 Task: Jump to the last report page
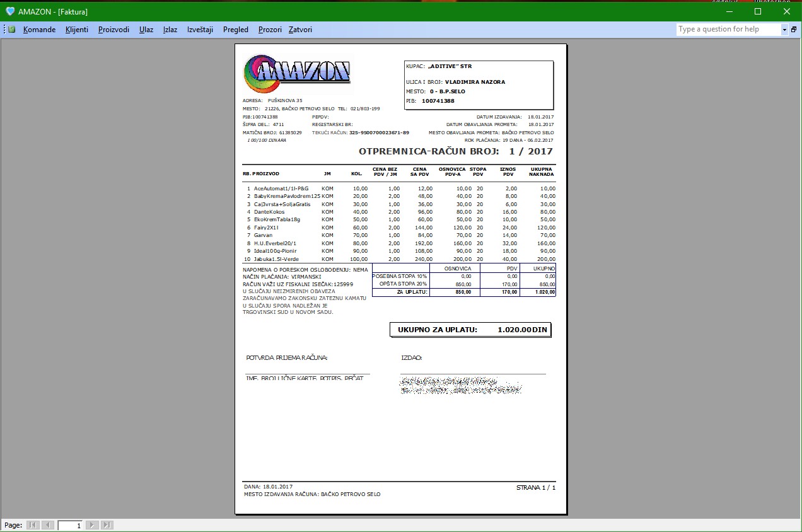tap(107, 525)
